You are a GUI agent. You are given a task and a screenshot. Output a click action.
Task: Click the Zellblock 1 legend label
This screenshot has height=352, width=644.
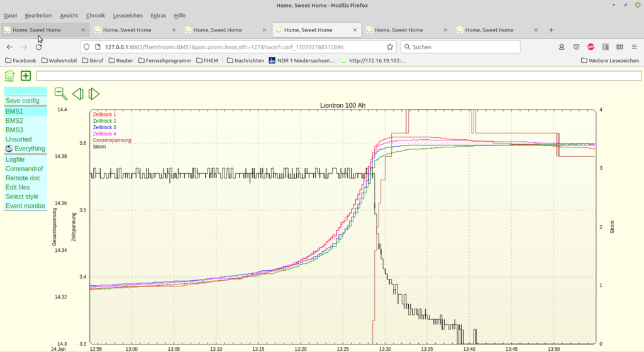(104, 115)
